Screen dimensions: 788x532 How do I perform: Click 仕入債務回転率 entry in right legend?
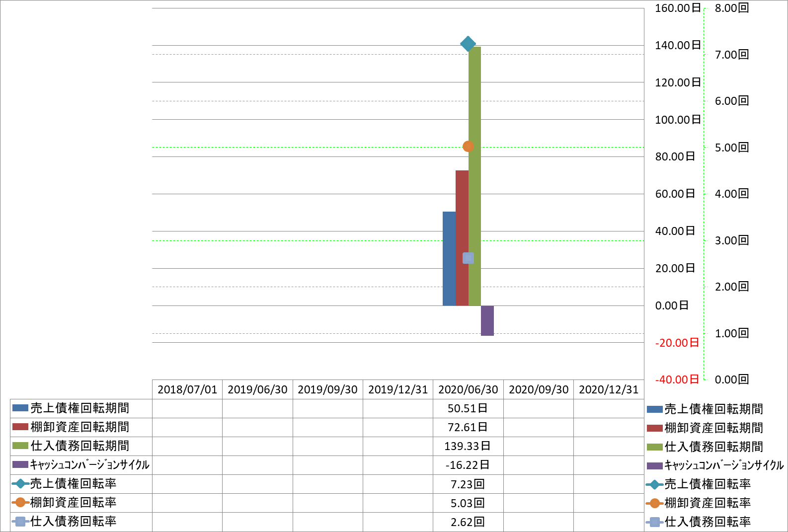coord(699,522)
